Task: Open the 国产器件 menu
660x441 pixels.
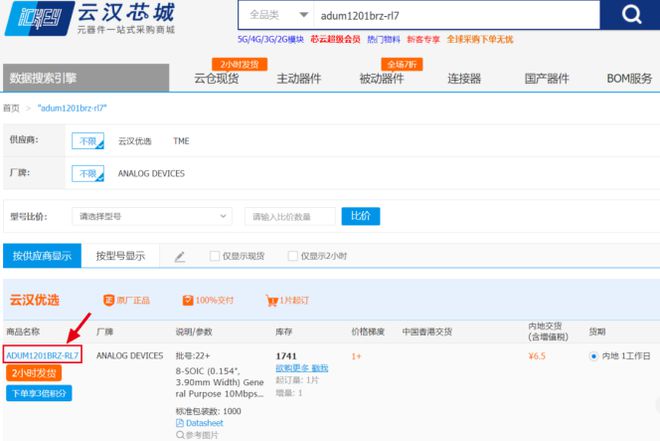Action: pos(547,78)
